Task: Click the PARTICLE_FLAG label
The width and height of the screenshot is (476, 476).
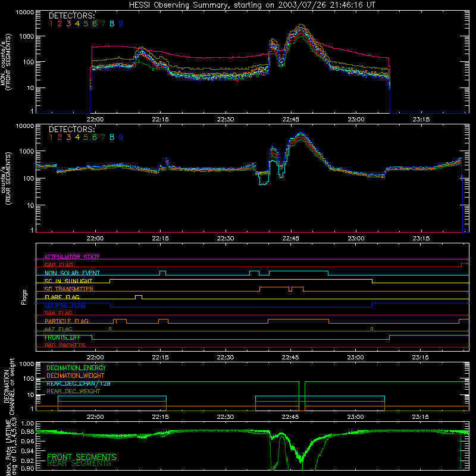Action: pyautogui.click(x=67, y=321)
